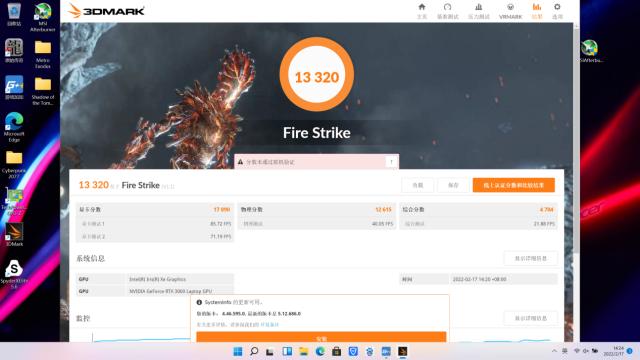
Task: Open taskbar Search
Action: coord(254,351)
